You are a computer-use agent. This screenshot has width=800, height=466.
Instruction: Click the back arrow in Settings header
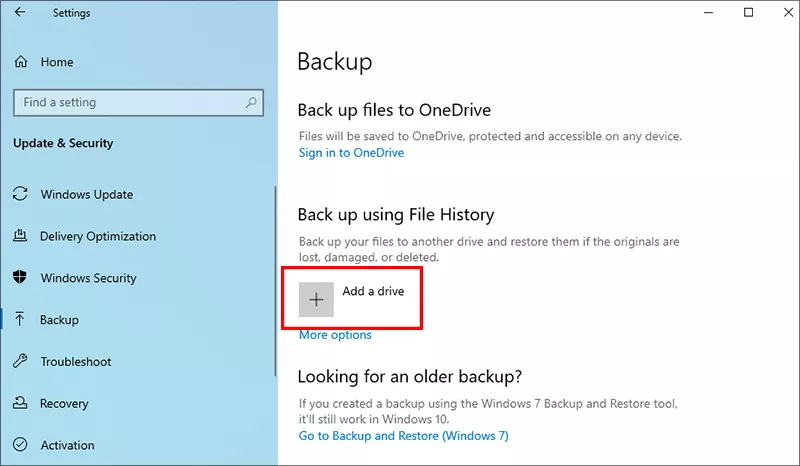pos(21,13)
